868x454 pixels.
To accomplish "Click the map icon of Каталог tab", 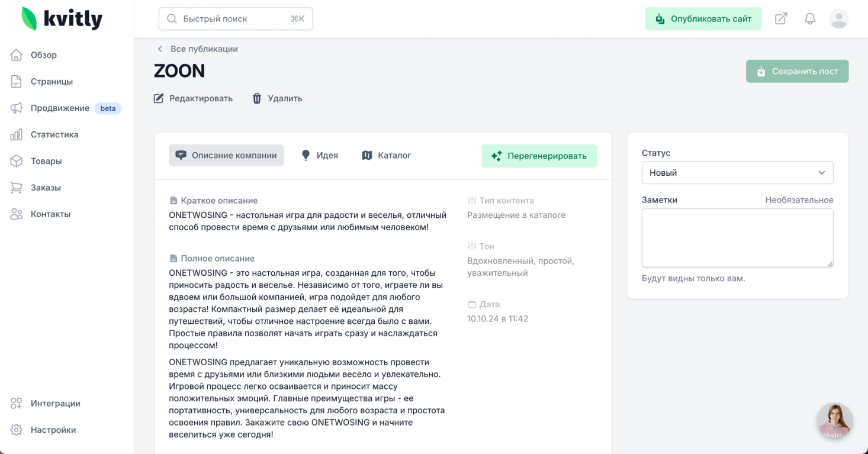I will coord(367,155).
